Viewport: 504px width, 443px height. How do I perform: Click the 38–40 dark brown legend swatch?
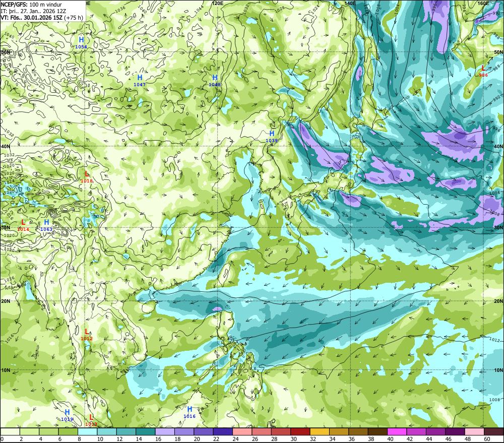pos(377,432)
